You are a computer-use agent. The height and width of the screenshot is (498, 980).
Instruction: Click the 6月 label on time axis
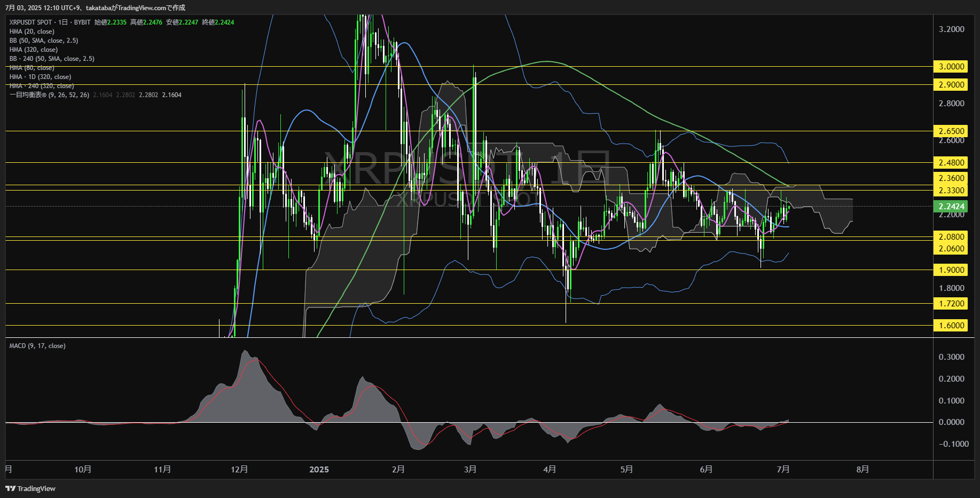[707, 470]
